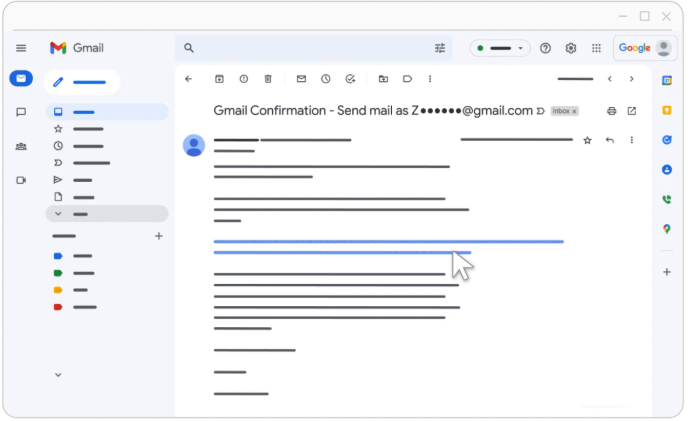Viewport: 690px width, 421px height.
Task: Click the Compose pencil button
Action: (81, 82)
